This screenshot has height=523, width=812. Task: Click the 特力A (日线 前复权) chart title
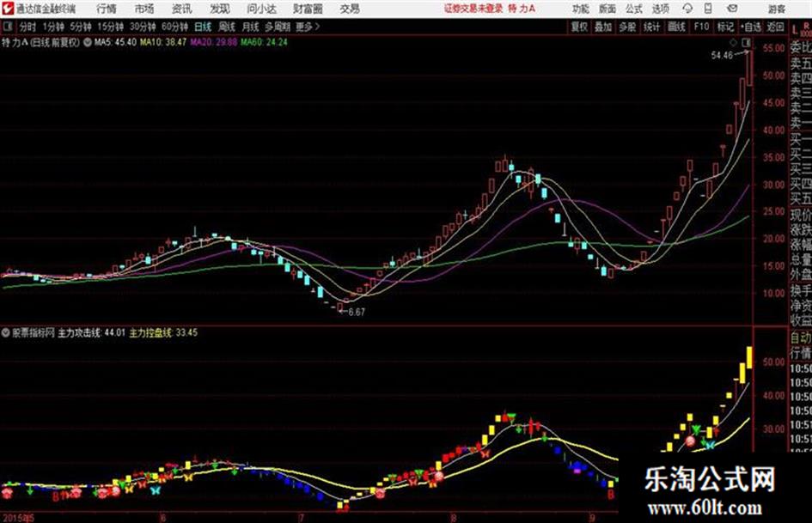(41, 42)
